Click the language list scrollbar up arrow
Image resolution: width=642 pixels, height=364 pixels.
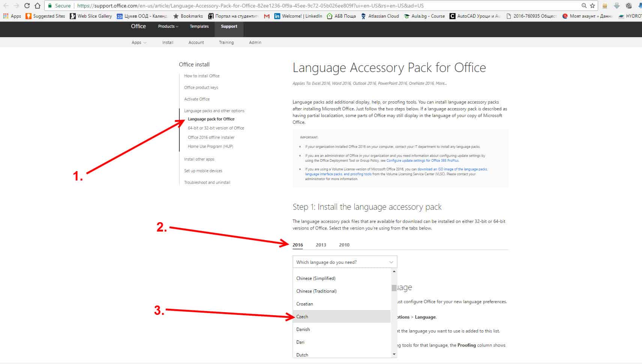coord(394,271)
